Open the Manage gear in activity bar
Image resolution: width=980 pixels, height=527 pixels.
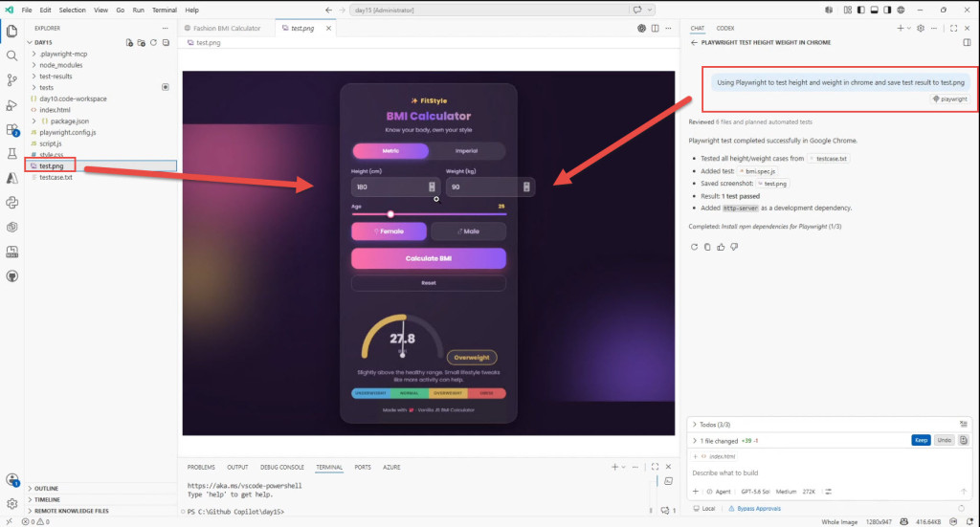(11, 503)
